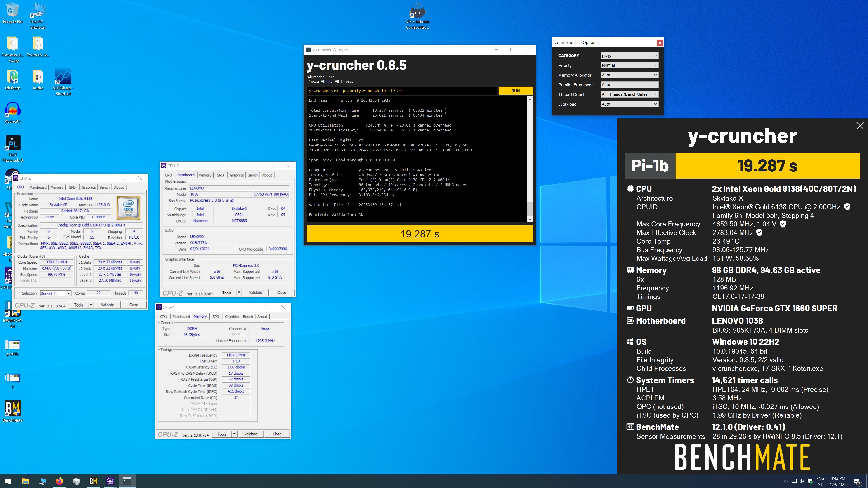Screen dimensions: 868x488
Task: Close the Command Line Options window
Action: (x=660, y=43)
